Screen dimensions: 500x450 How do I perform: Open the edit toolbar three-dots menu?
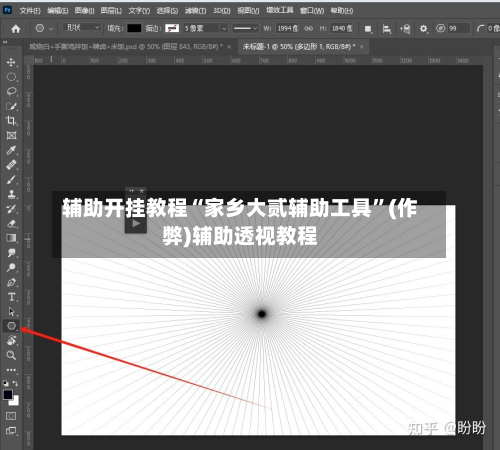(x=11, y=370)
